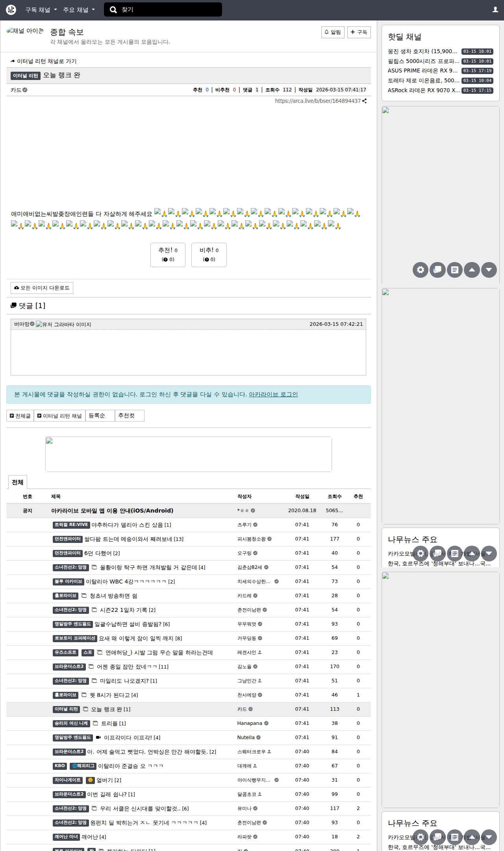
Task: Open hot deal ASRock 라데온 RX 9070 entry
Action: point(424,90)
